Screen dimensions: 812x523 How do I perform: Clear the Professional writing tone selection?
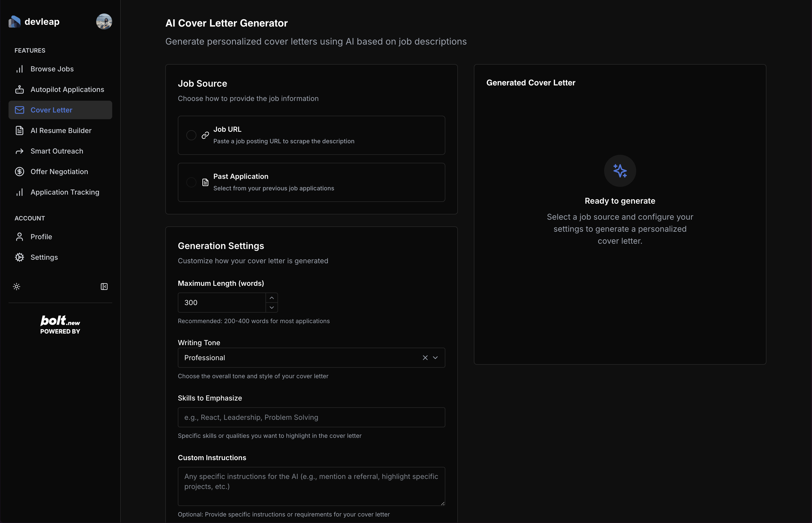(425, 358)
